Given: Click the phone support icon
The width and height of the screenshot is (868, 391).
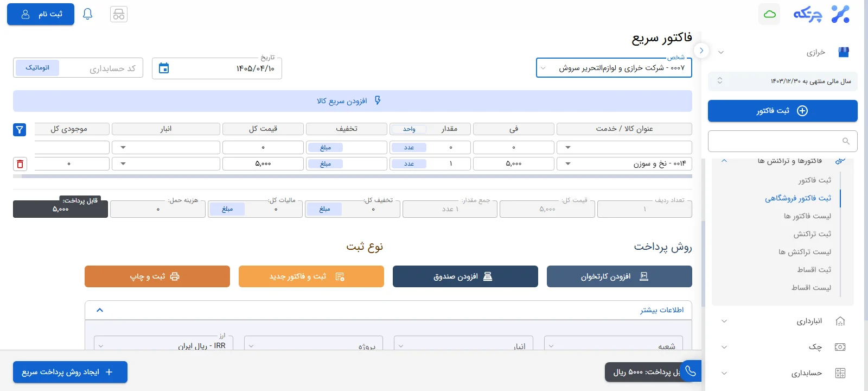Looking at the screenshot, I should pos(691,371).
